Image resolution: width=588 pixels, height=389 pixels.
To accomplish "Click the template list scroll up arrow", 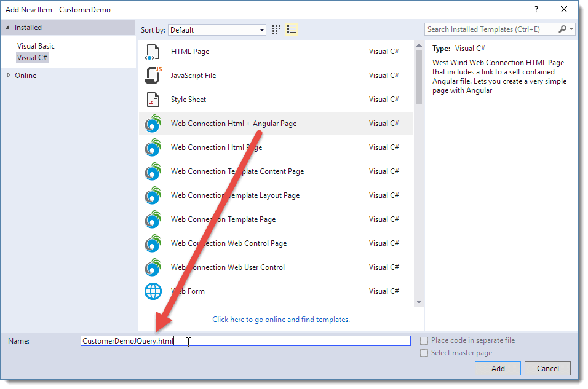I will pyautogui.click(x=419, y=45).
